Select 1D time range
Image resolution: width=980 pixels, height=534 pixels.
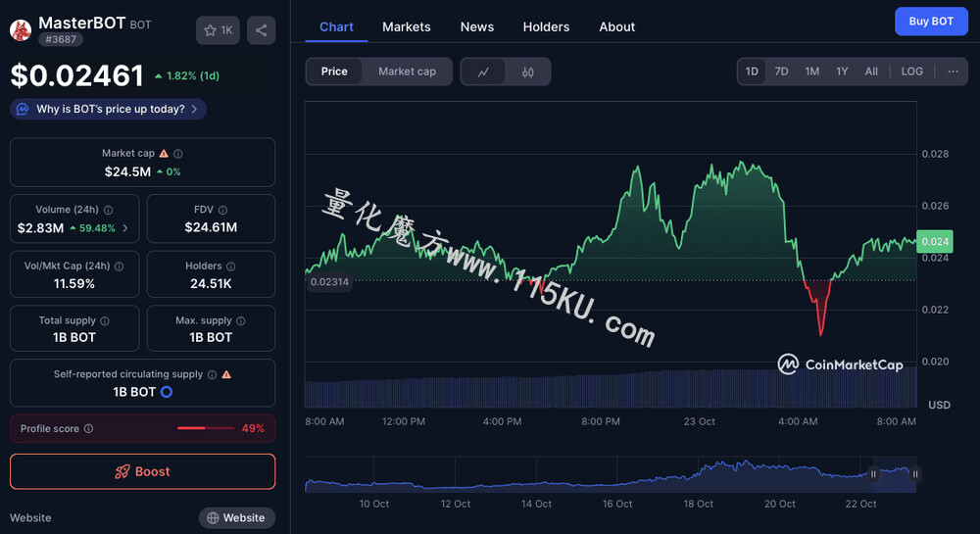752,72
